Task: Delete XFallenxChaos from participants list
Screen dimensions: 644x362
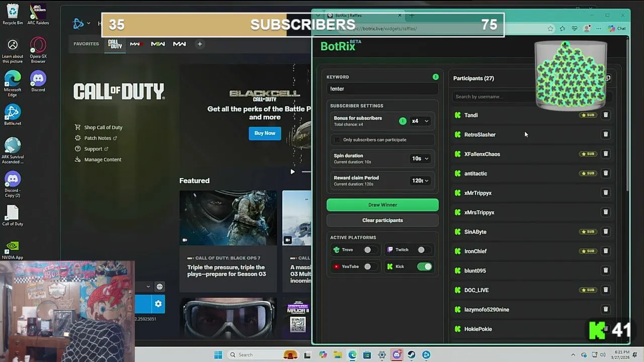Action: 606,154
